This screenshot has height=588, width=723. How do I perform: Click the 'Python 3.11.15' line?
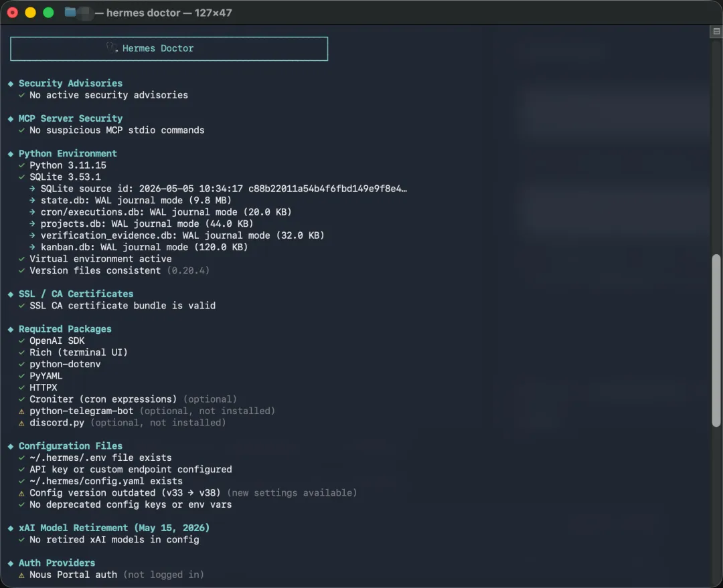[x=68, y=165]
